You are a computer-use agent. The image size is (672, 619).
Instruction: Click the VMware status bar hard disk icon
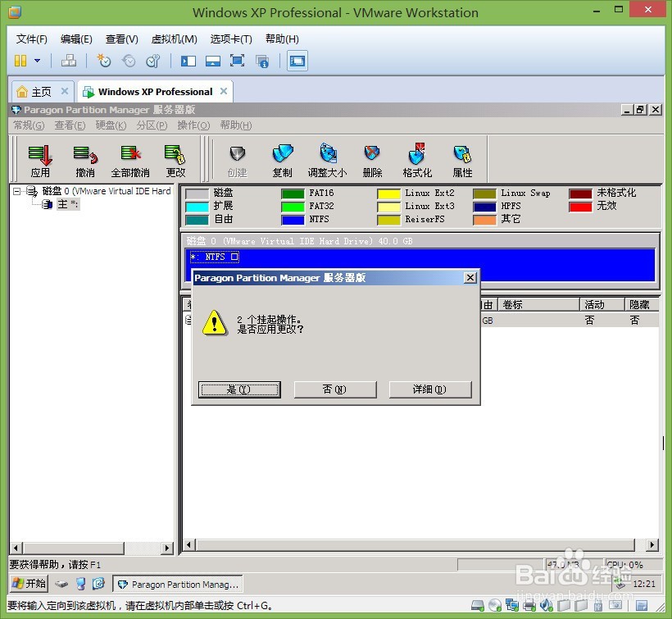coord(478,605)
